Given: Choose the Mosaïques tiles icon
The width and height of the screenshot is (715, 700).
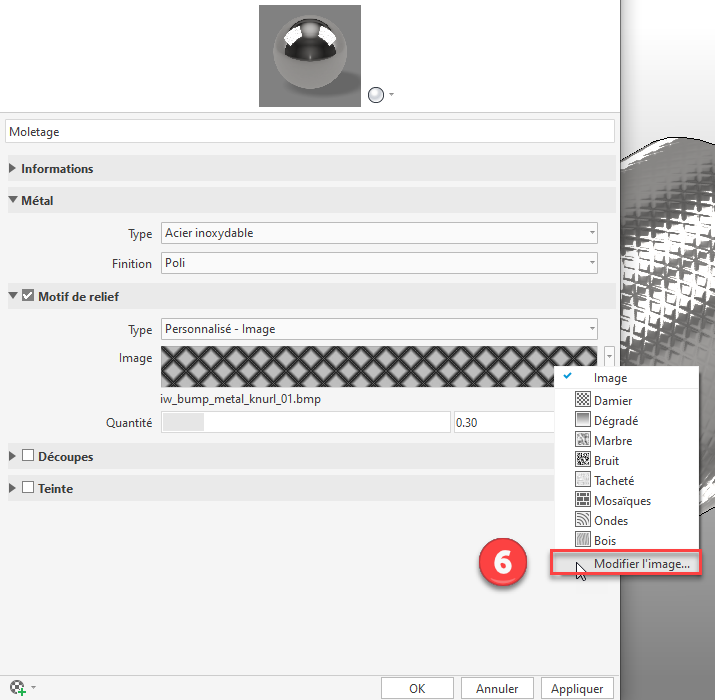Looking at the screenshot, I should [582, 500].
